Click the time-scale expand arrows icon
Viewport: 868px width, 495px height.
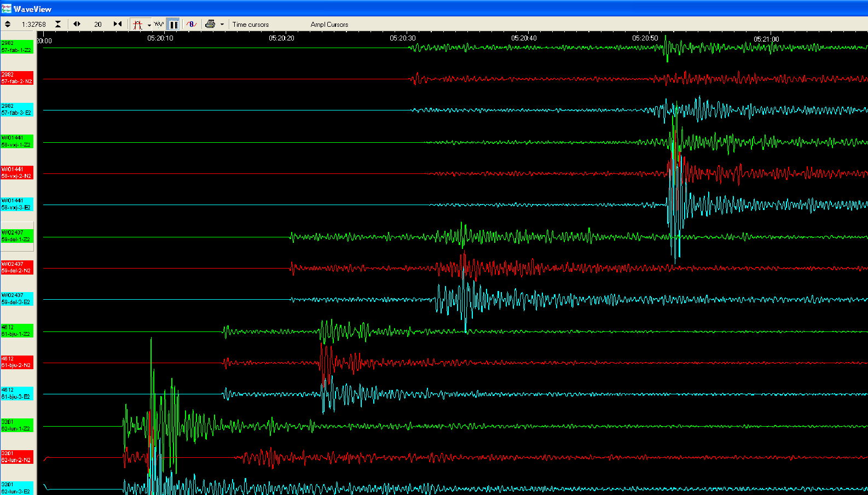77,24
